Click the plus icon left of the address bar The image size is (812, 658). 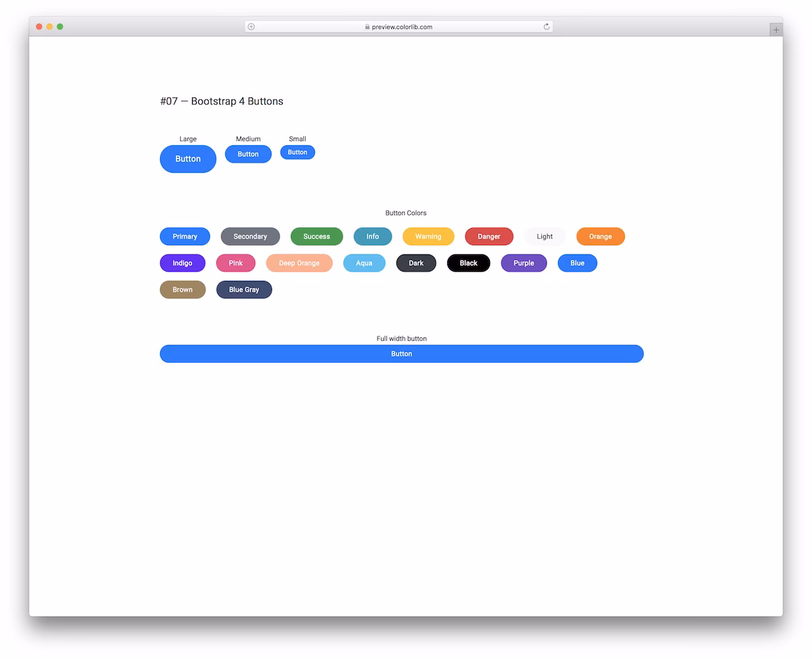point(251,27)
